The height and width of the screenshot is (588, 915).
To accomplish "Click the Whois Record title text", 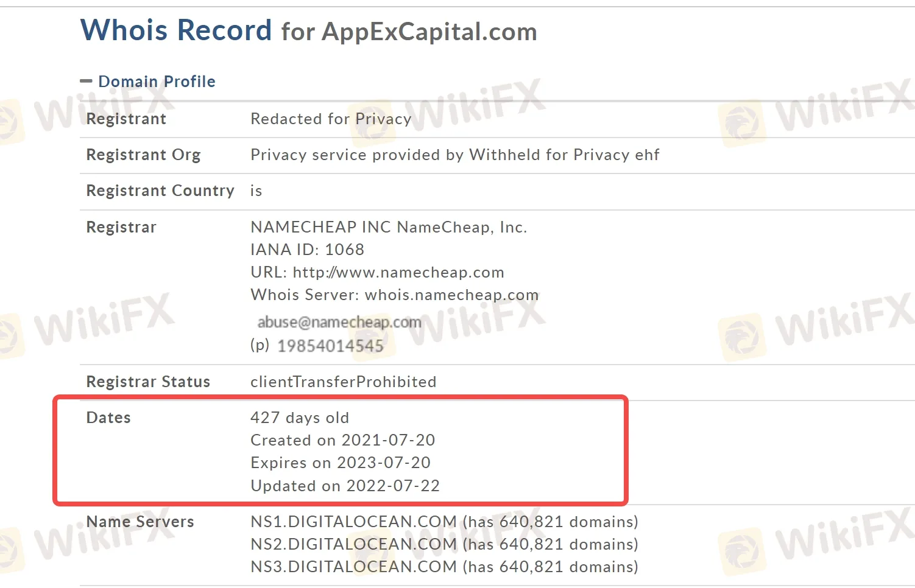I will pos(176,30).
